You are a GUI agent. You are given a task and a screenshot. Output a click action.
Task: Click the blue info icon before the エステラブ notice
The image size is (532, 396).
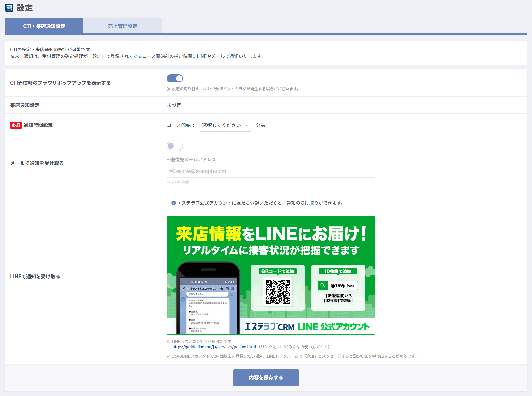pyautogui.click(x=174, y=203)
